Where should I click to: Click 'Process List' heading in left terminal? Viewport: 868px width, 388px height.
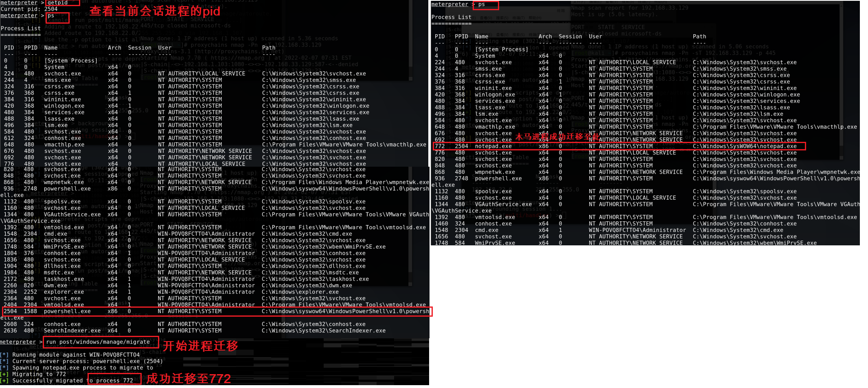[x=21, y=29]
